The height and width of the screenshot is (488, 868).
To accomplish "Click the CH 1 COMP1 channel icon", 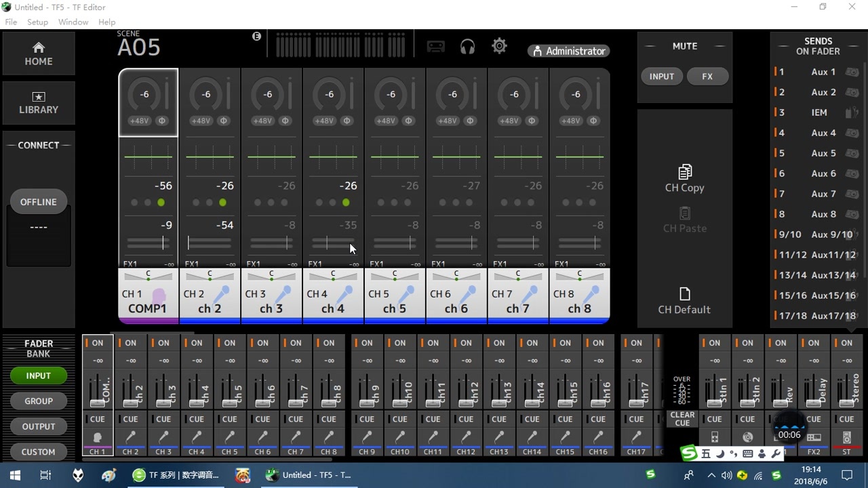I will point(159,296).
